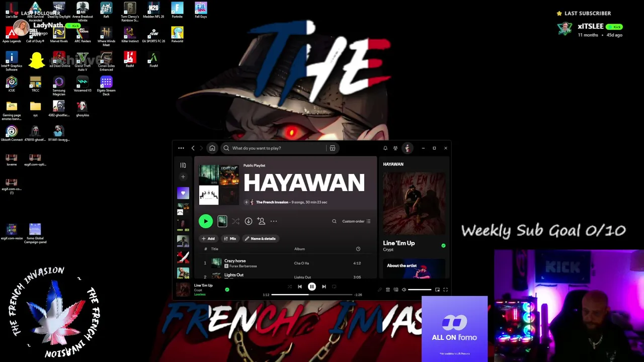Open Connect to a device
Viewport: 644px width, 362px height.
[x=396, y=290]
